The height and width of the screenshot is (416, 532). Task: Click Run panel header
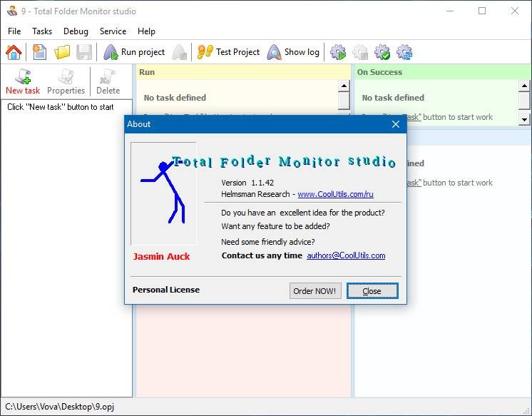[243, 72]
